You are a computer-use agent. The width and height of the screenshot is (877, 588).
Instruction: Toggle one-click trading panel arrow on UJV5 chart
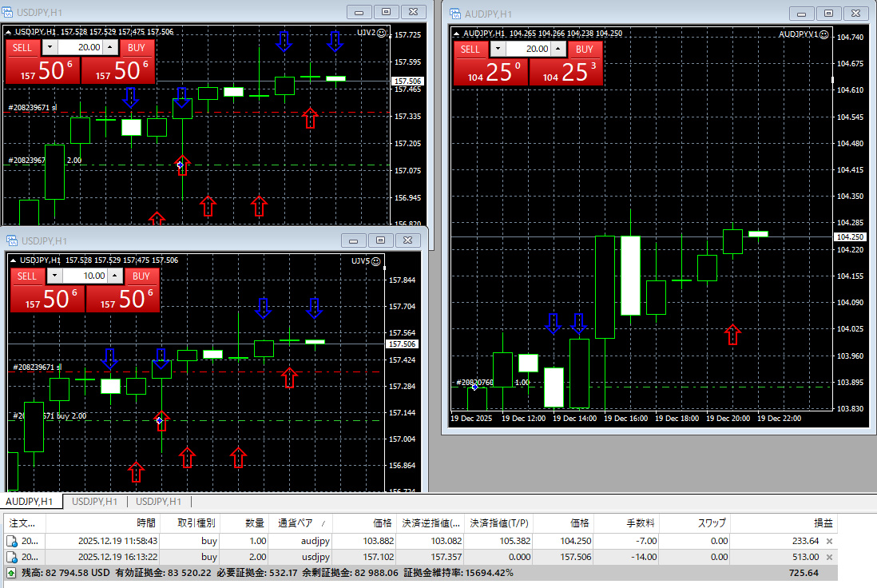click(x=12, y=260)
